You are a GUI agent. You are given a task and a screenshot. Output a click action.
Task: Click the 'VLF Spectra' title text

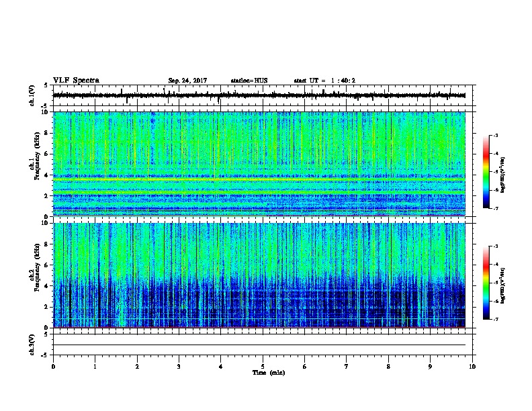(76, 81)
